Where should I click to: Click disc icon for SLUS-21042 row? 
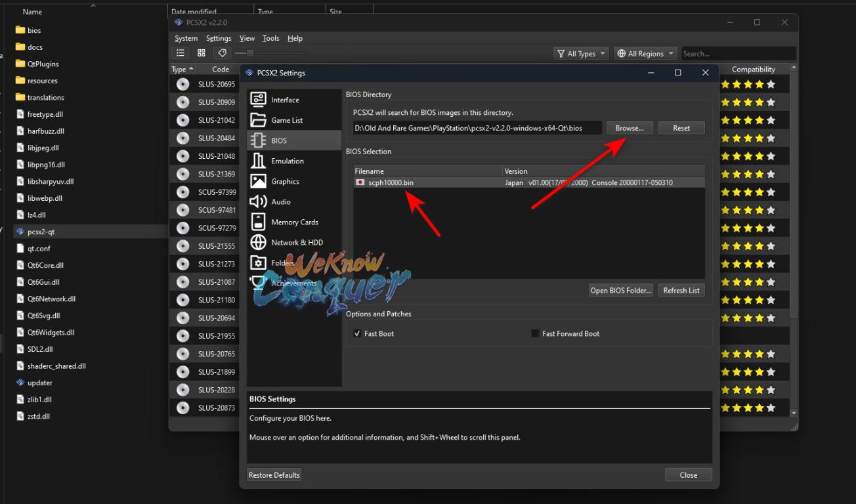pos(182,120)
